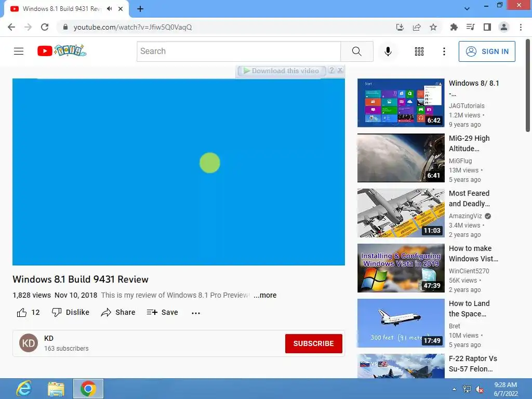Image resolution: width=532 pixels, height=399 pixels.
Task: Click the address bar URL text
Action: (x=132, y=27)
